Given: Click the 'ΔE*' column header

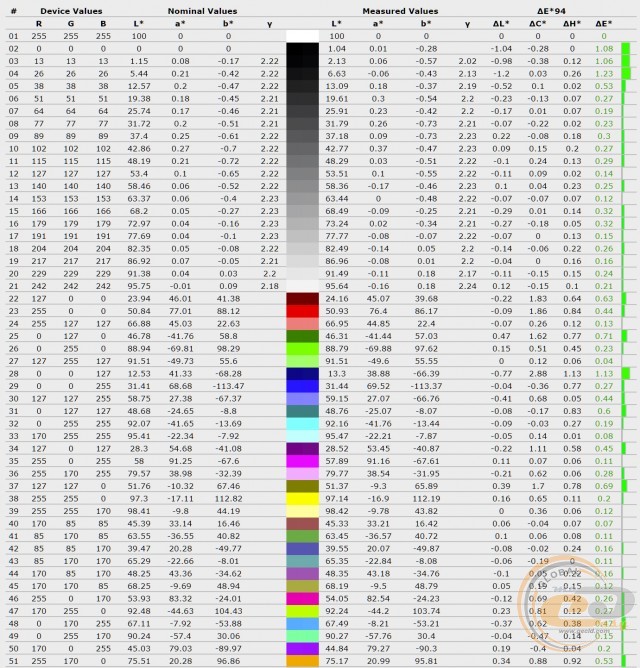Looking at the screenshot, I should click(604, 24).
